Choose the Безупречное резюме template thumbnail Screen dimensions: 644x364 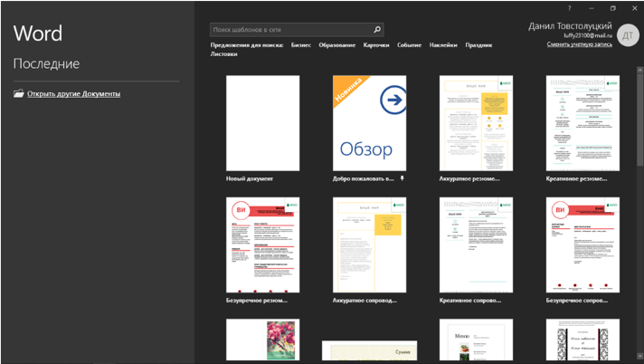(263, 244)
